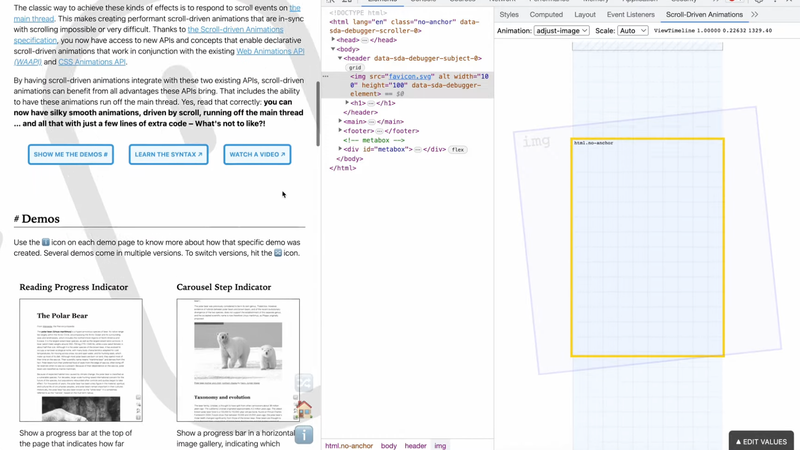Click the page's vertical scrollbar thumb
The width and height of the screenshot is (800, 450).
(x=318, y=113)
